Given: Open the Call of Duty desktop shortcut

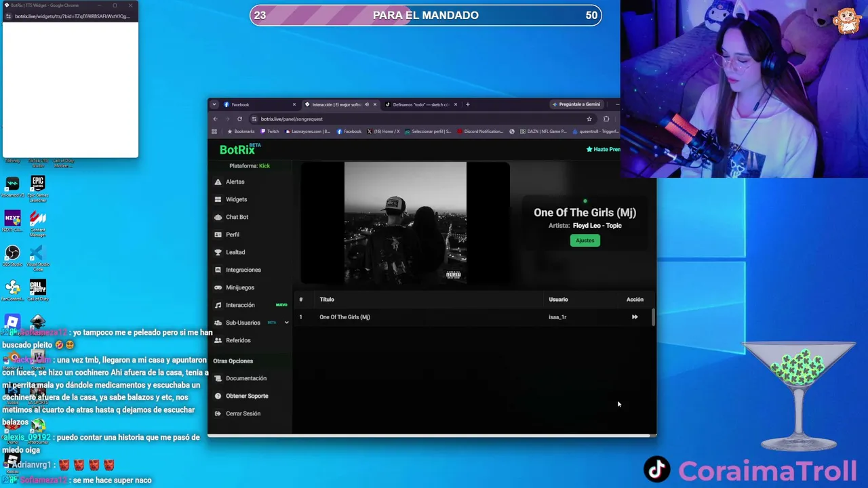Looking at the screenshot, I should point(38,290).
